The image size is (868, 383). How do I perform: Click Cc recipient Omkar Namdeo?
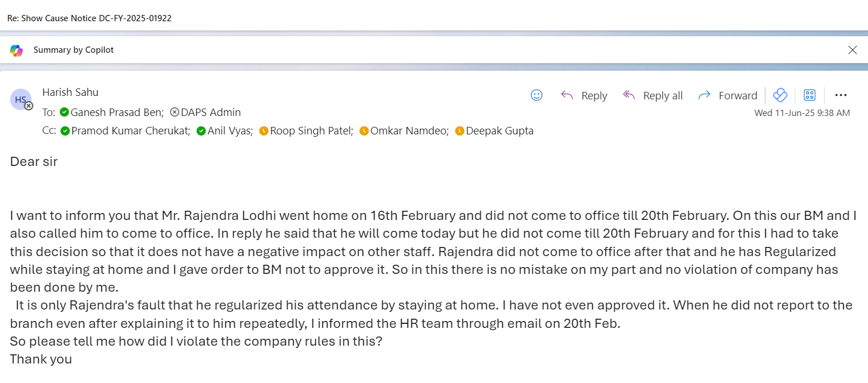tap(409, 131)
